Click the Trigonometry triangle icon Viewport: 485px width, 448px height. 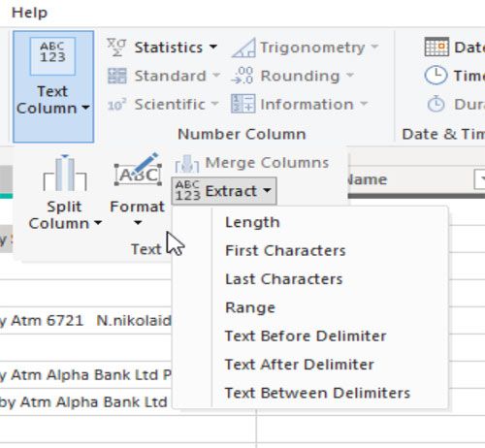(243, 48)
